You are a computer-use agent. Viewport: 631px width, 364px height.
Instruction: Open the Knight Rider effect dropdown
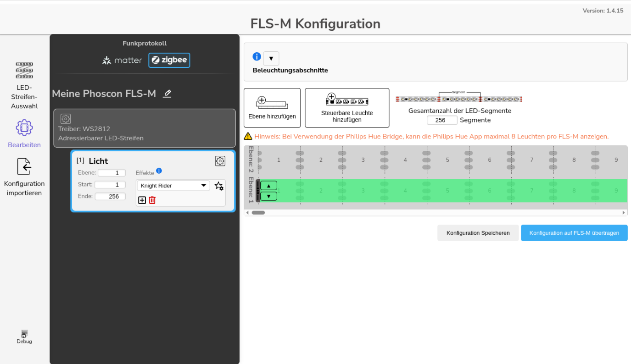click(x=173, y=185)
